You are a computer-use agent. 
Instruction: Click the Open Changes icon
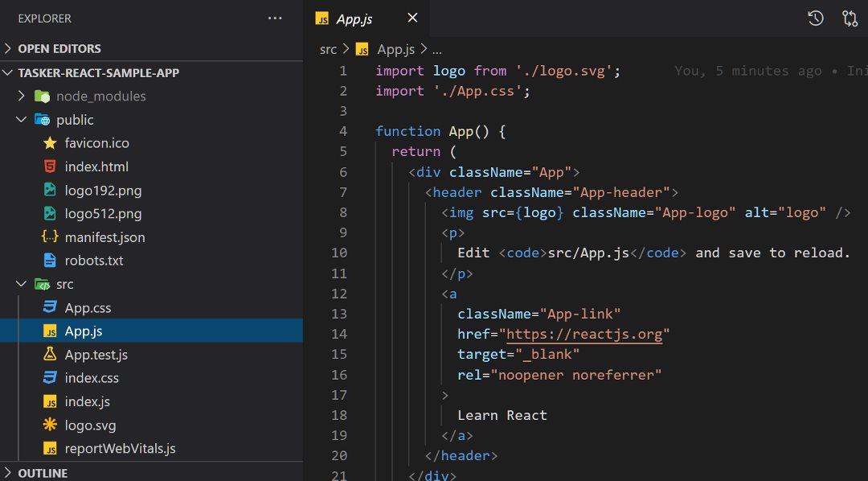click(850, 17)
